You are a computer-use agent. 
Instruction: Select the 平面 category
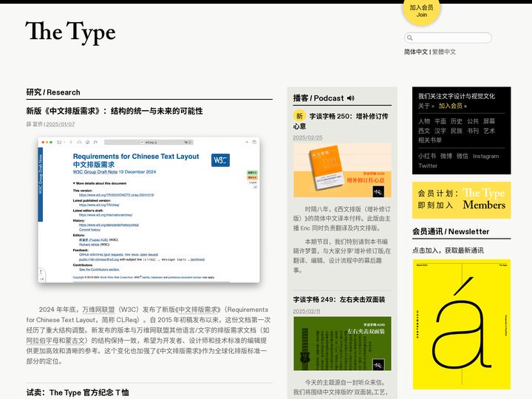point(440,121)
